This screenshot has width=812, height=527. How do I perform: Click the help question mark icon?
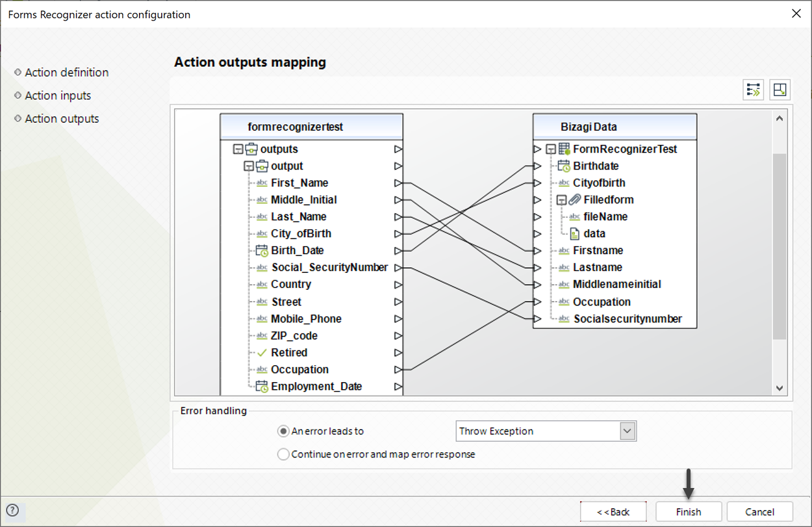(12, 510)
